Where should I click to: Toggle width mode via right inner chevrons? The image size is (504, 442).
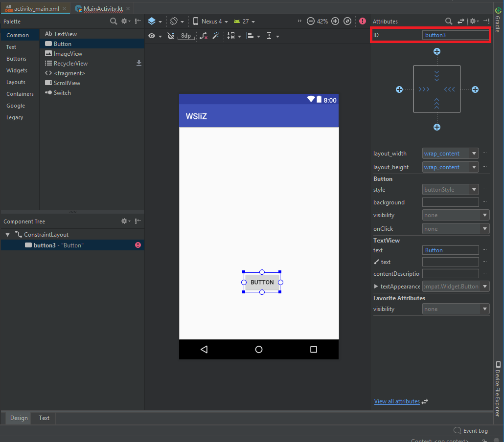(449, 89)
